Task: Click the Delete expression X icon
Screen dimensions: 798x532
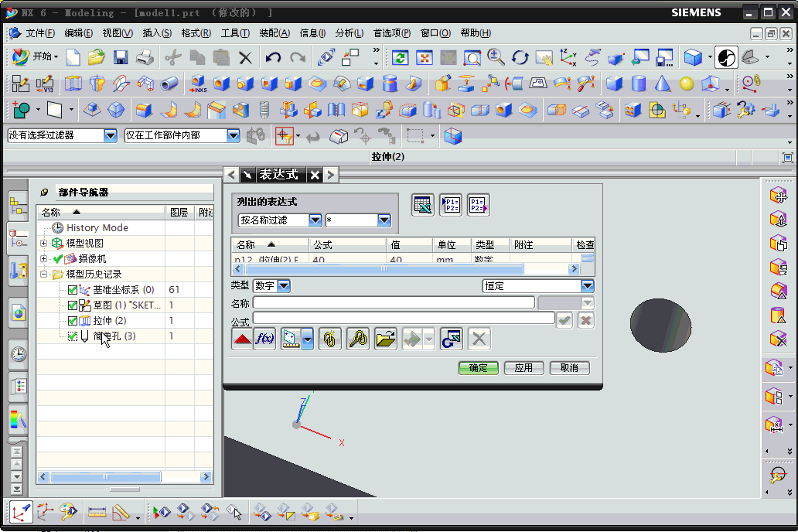Action: coord(479,339)
